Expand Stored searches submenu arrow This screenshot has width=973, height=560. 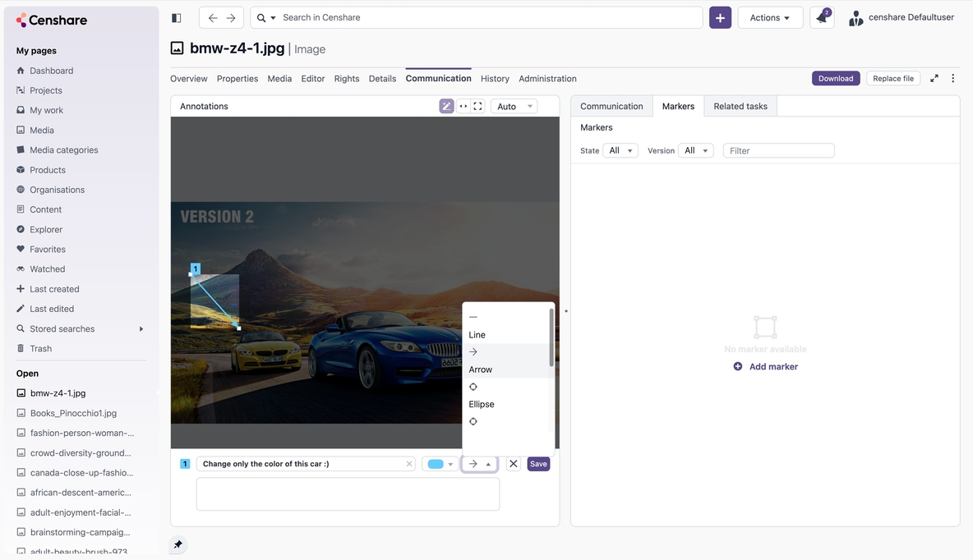(x=141, y=328)
